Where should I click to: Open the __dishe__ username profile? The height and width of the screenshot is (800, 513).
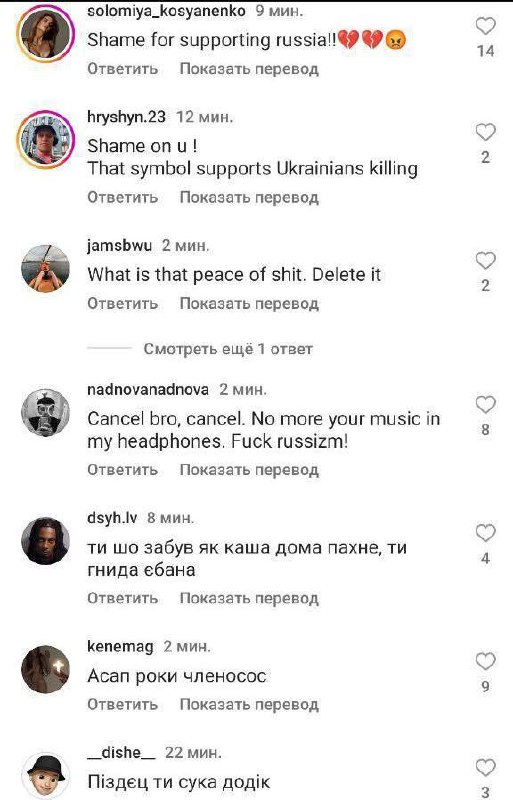(x=121, y=753)
